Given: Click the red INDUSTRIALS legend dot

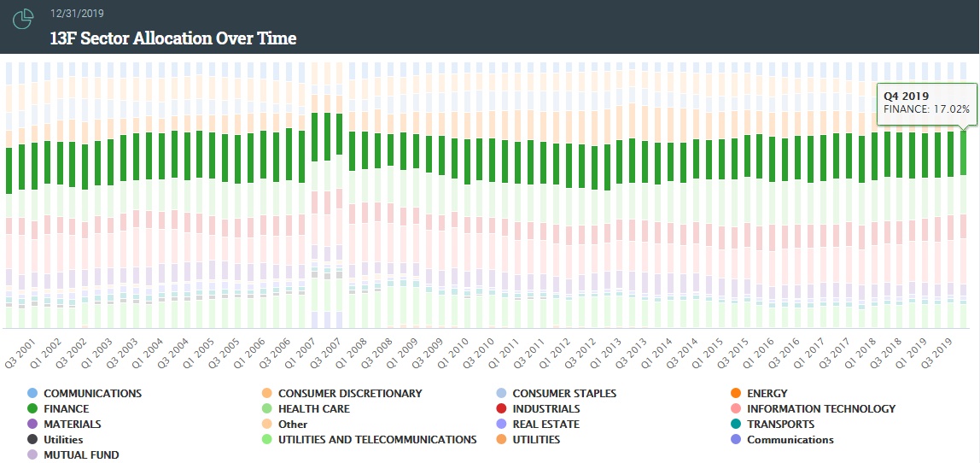Looking at the screenshot, I should [502, 409].
